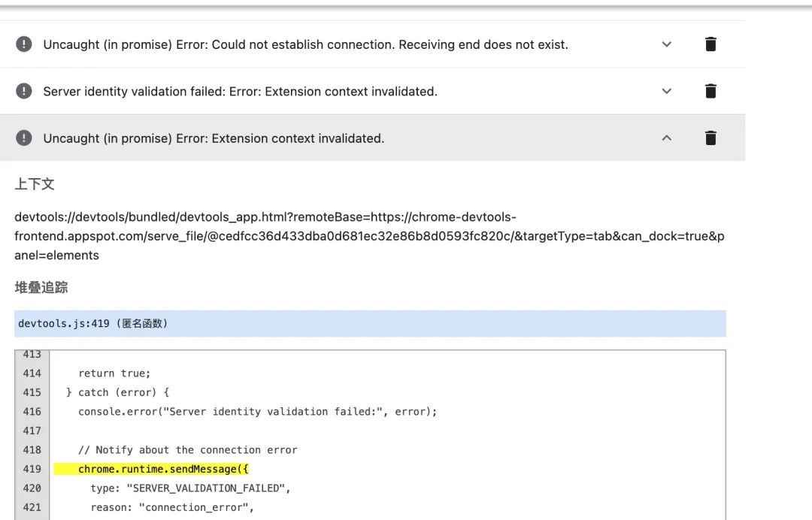Collapse the Uncaught 'Extension context invalidated' error

coord(666,138)
